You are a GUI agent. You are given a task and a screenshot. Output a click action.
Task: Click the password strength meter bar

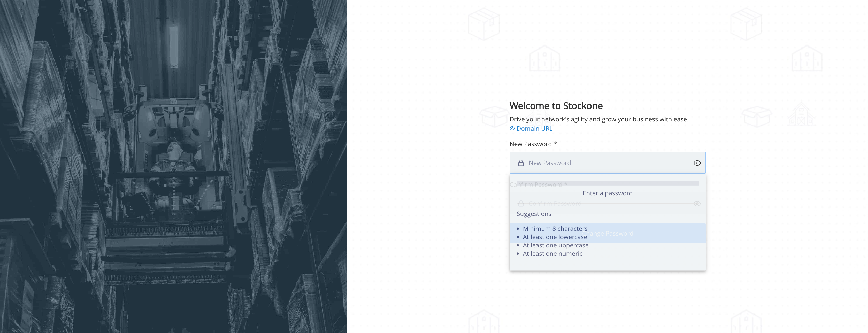click(608, 183)
